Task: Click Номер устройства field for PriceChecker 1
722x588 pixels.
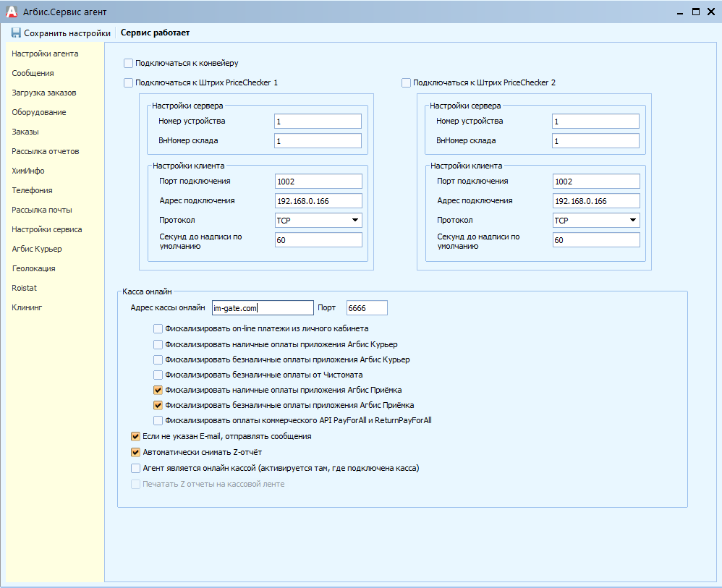Action: point(318,122)
